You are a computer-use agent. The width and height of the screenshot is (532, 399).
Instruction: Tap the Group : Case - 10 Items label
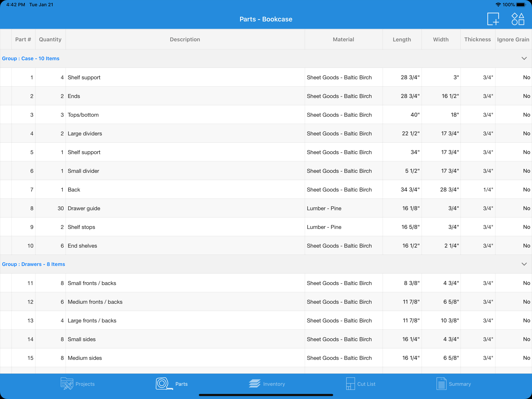click(x=31, y=58)
